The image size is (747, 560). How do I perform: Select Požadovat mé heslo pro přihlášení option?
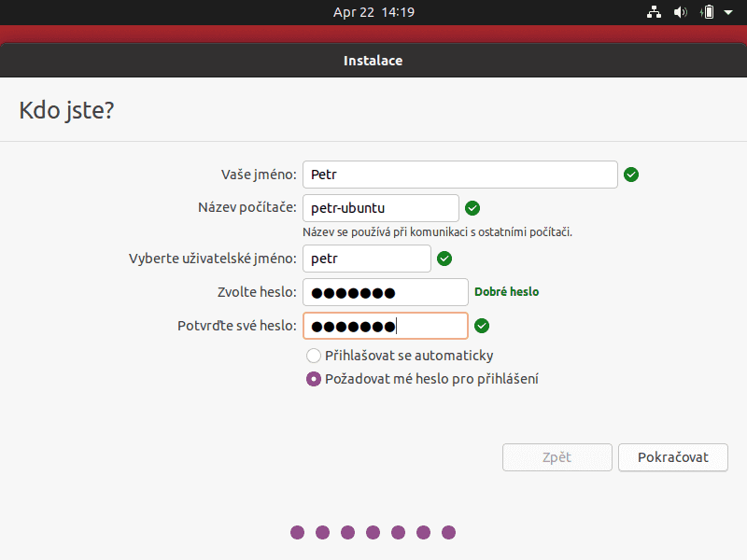tap(422, 379)
